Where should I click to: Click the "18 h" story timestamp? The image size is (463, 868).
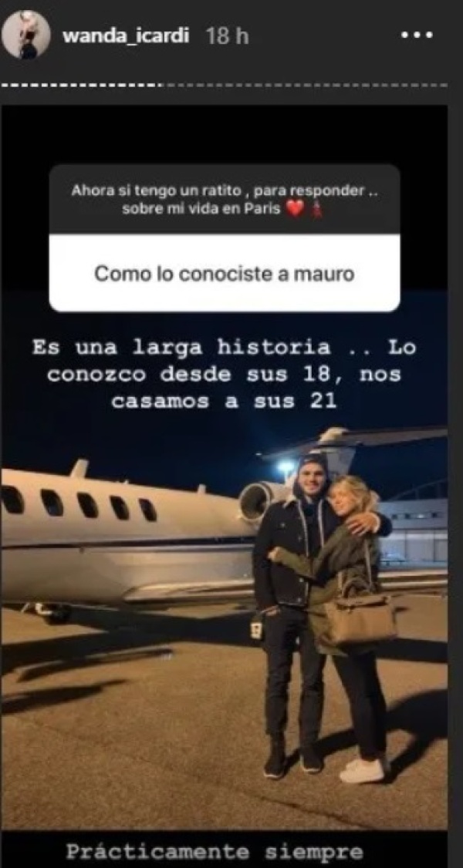pyautogui.click(x=227, y=36)
